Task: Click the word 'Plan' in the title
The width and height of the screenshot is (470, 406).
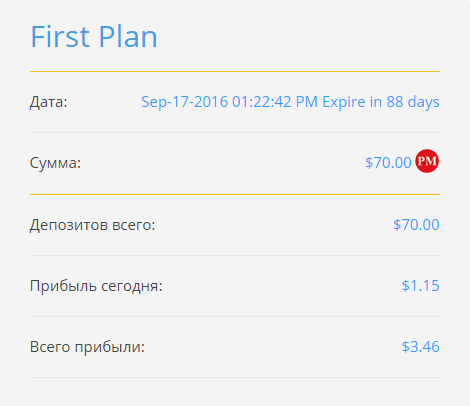Action: [128, 37]
